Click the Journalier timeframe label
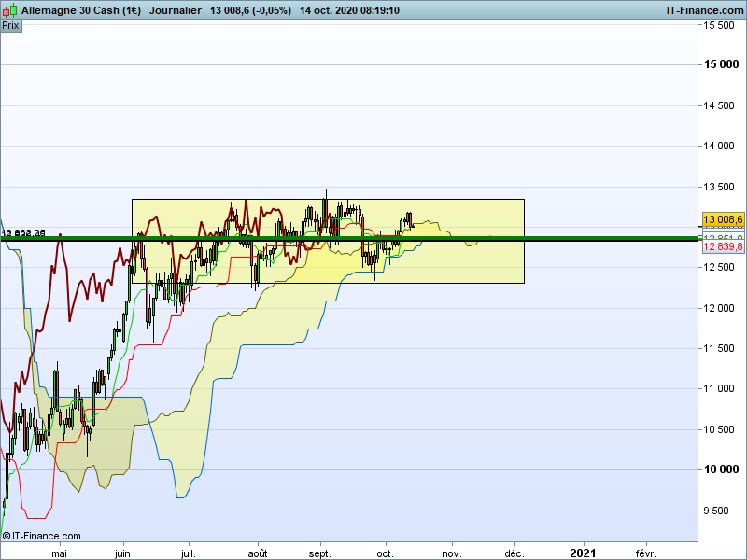 pos(176,10)
